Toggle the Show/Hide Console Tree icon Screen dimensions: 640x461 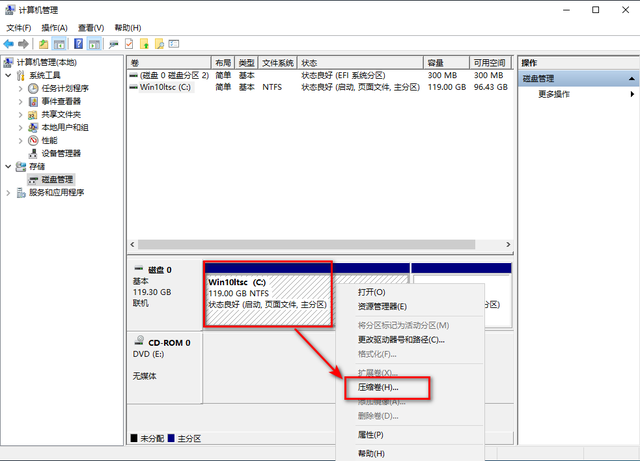point(59,44)
